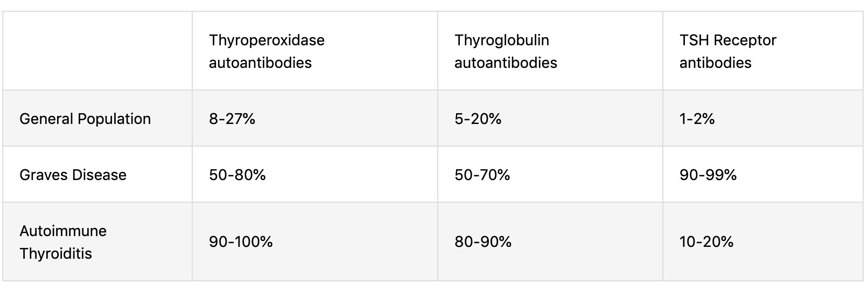Select the 10-20% cell
Image resolution: width=868 pixels, height=290 pixels.
(706, 242)
